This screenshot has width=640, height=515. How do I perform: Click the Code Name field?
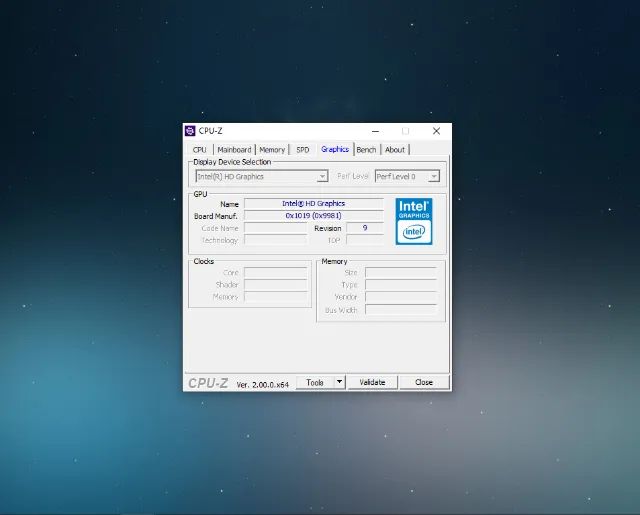(276, 228)
